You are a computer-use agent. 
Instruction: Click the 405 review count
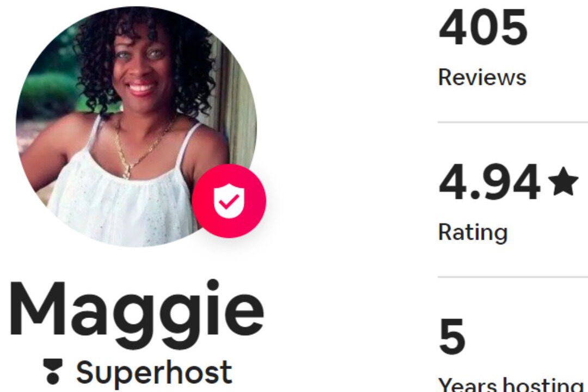click(483, 28)
